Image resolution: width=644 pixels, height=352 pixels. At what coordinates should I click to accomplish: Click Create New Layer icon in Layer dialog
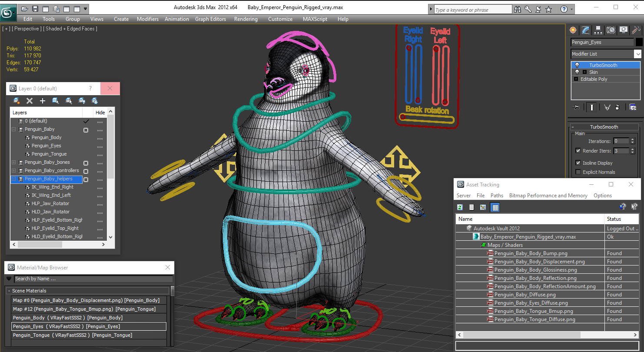click(17, 101)
